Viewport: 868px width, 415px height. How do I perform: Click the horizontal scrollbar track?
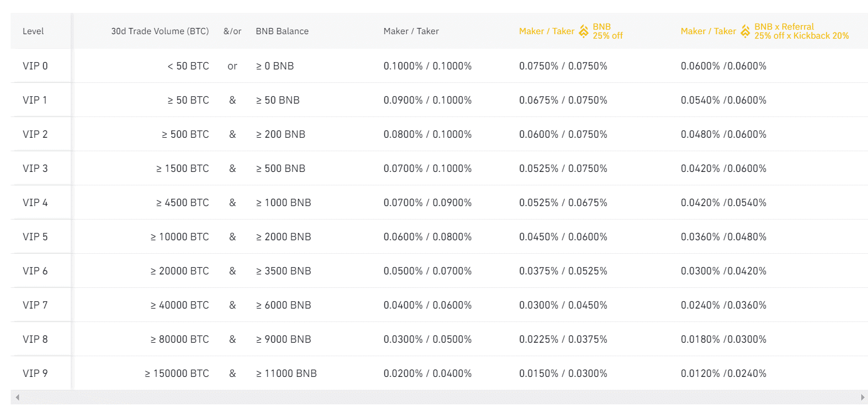[x=440, y=397]
